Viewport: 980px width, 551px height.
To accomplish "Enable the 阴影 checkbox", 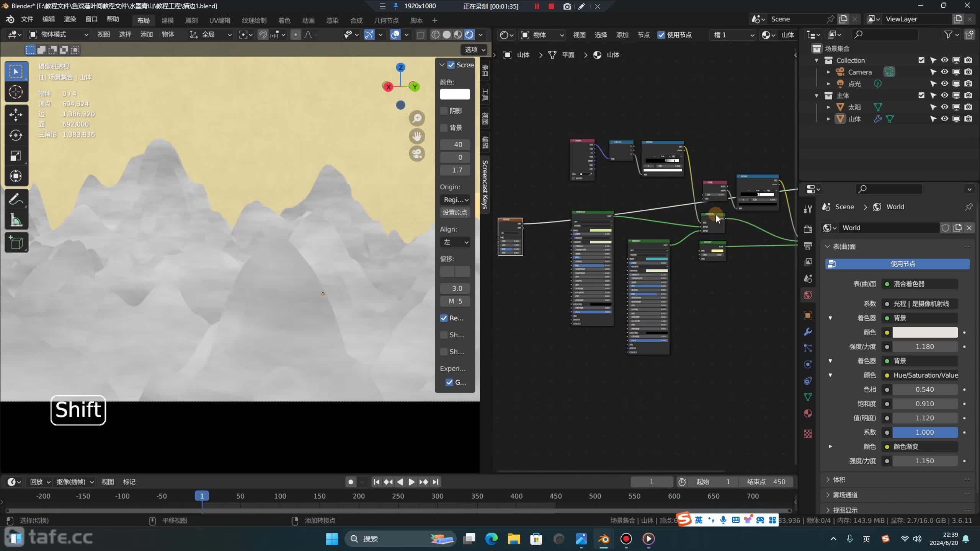I will pyautogui.click(x=444, y=111).
